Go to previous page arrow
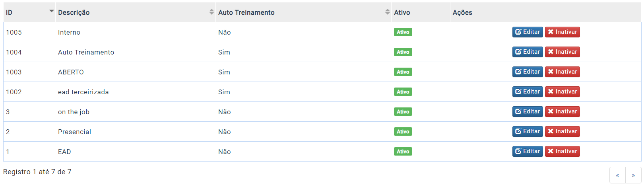 (617, 175)
